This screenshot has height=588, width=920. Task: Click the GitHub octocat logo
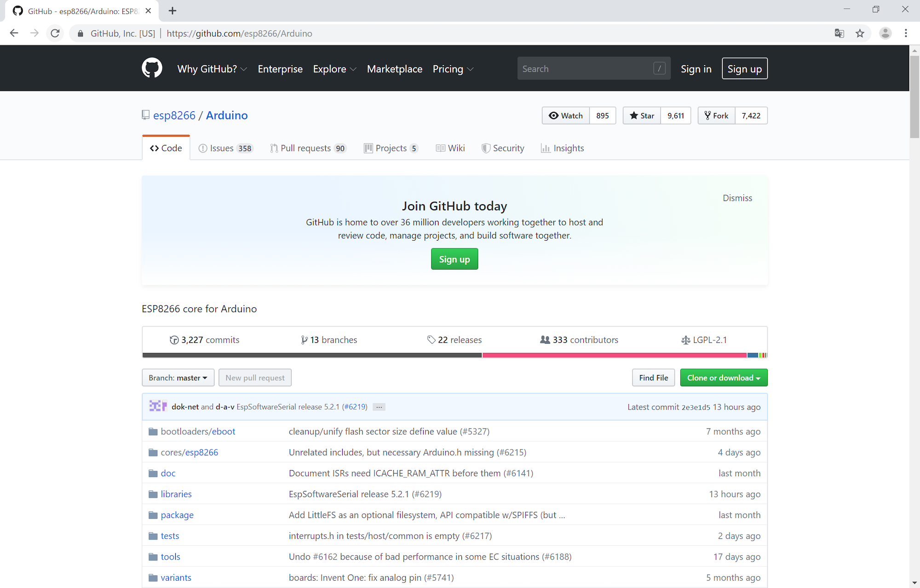pyautogui.click(x=152, y=68)
